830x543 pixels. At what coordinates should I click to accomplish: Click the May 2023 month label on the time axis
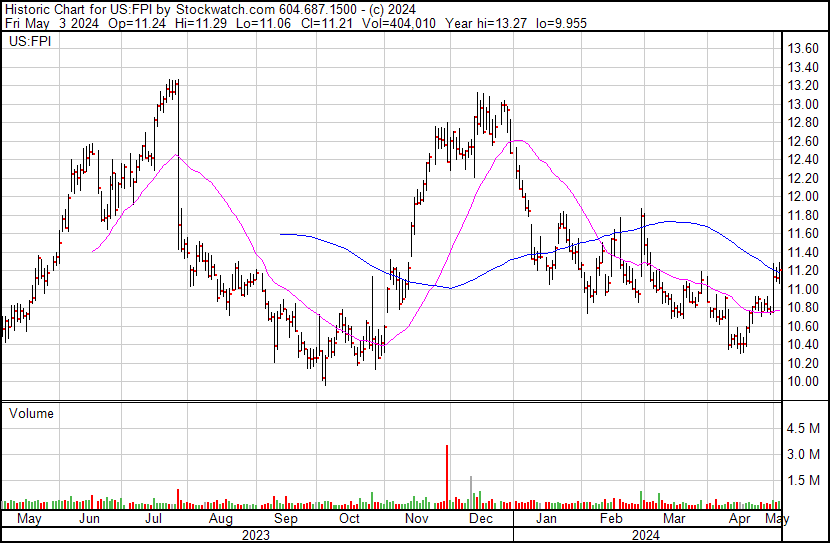pos(29,519)
